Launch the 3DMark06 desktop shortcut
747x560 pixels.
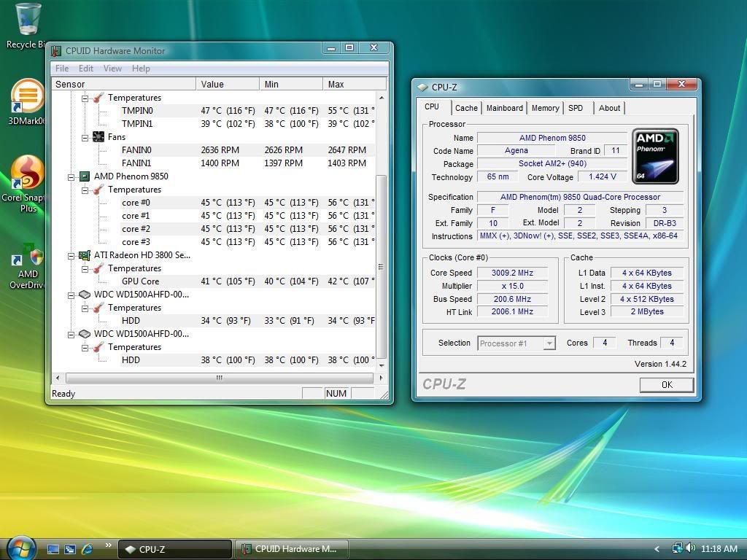click(27, 102)
